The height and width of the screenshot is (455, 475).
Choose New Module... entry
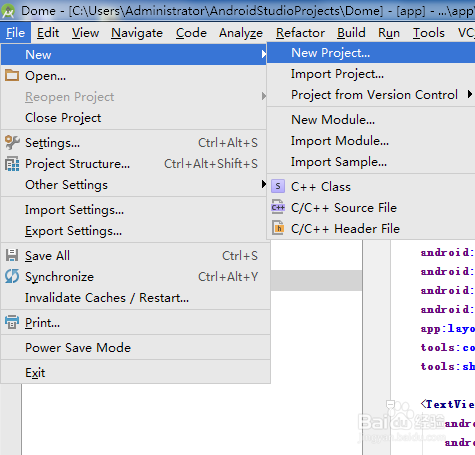(x=371, y=120)
